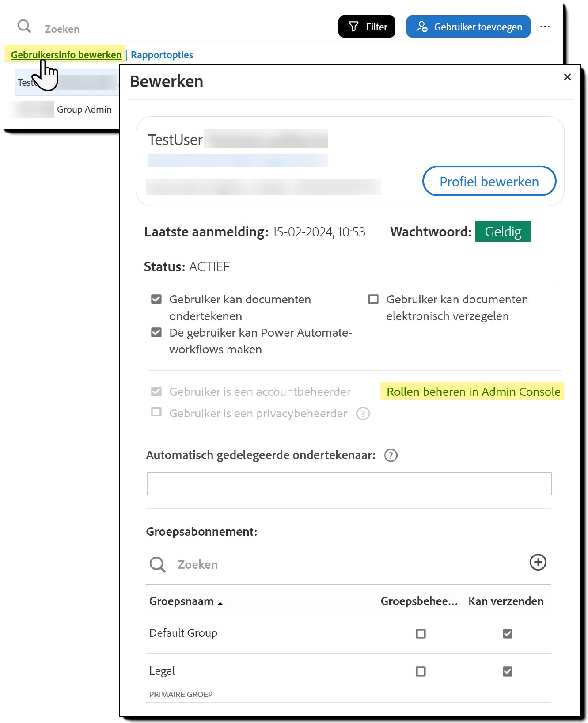Click the Kan verzenden column header
The image size is (588, 723).
(x=506, y=601)
